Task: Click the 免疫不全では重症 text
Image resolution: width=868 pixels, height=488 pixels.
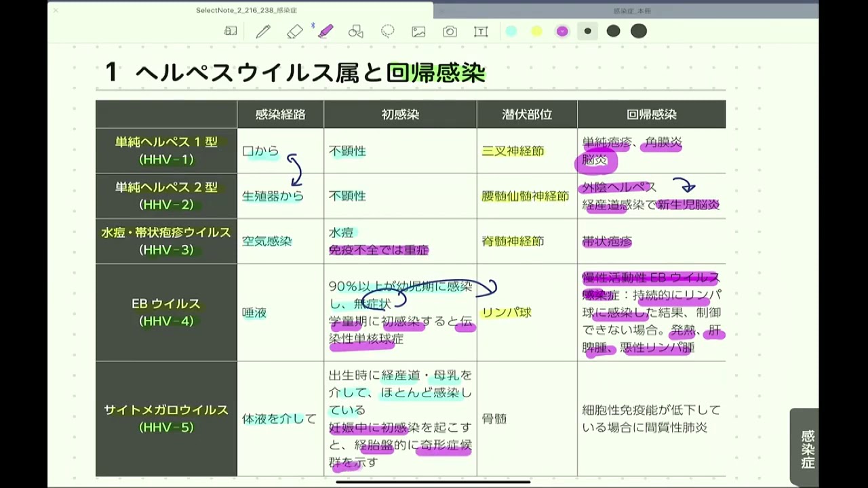Action: (x=378, y=250)
